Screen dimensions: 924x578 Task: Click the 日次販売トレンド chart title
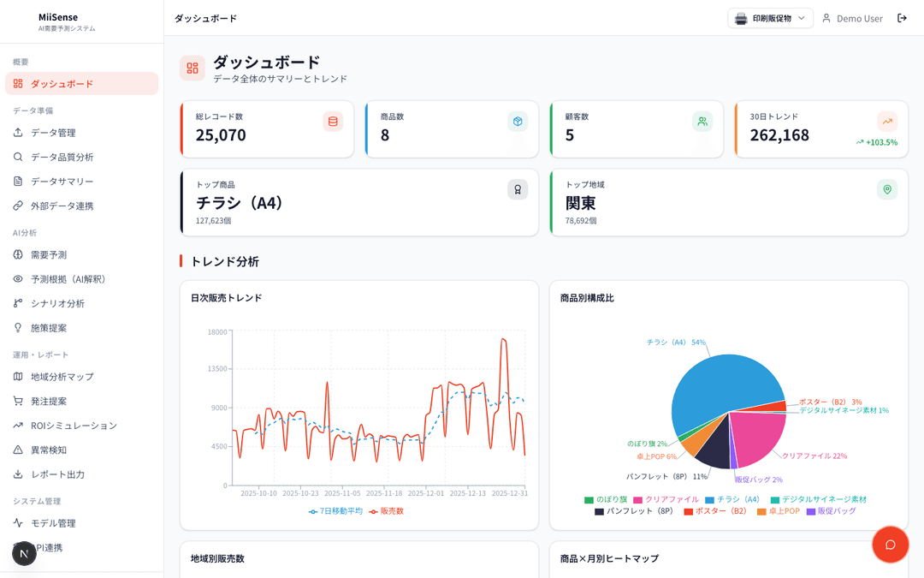coord(226,298)
